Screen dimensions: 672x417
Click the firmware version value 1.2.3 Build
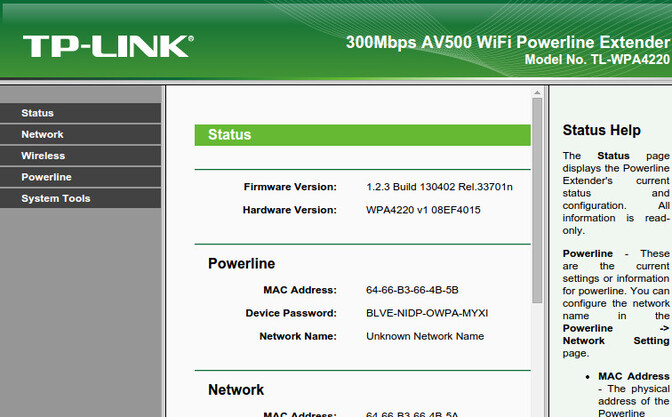tap(425, 187)
